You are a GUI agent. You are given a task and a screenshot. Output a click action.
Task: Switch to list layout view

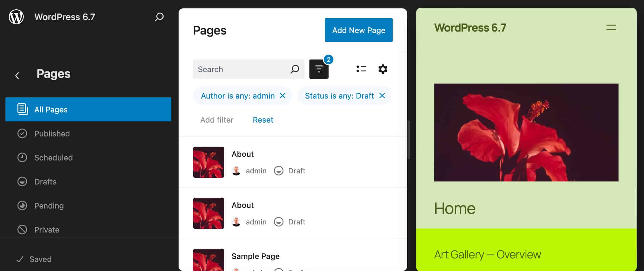coord(361,69)
